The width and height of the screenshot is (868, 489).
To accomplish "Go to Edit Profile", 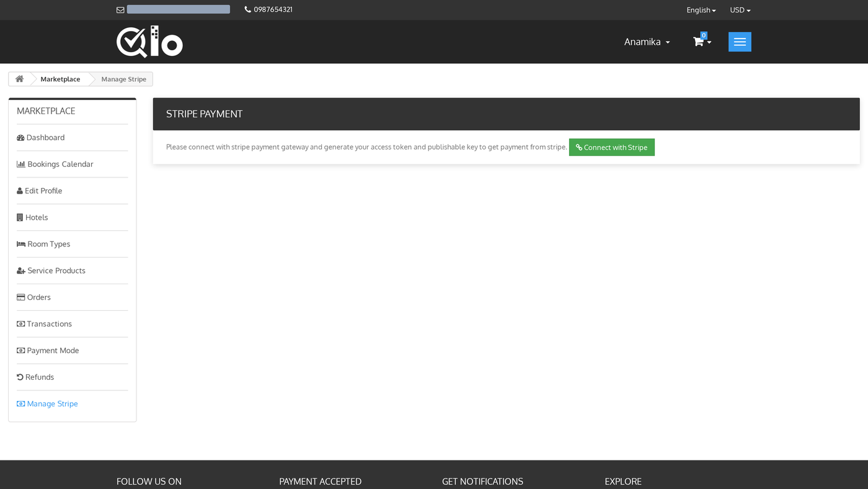I will pos(40,191).
